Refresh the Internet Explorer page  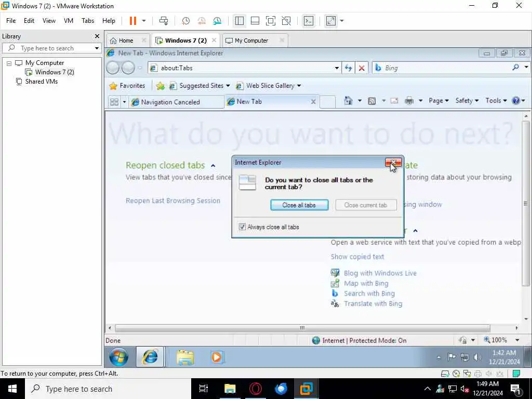(x=349, y=68)
